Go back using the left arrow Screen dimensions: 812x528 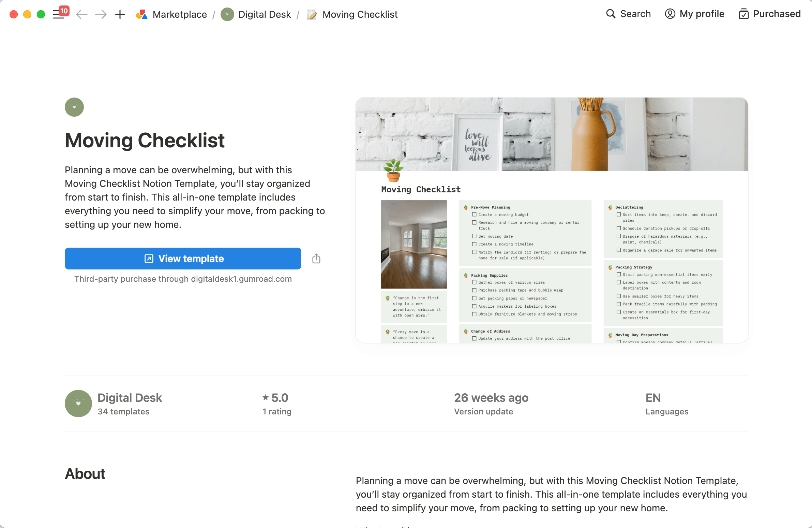pos(82,14)
